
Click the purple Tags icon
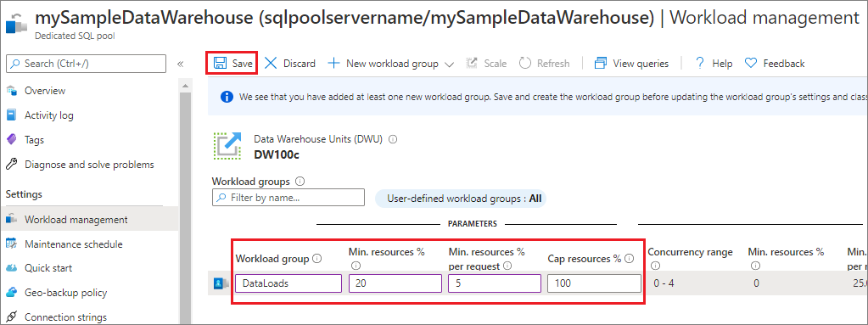coord(12,139)
